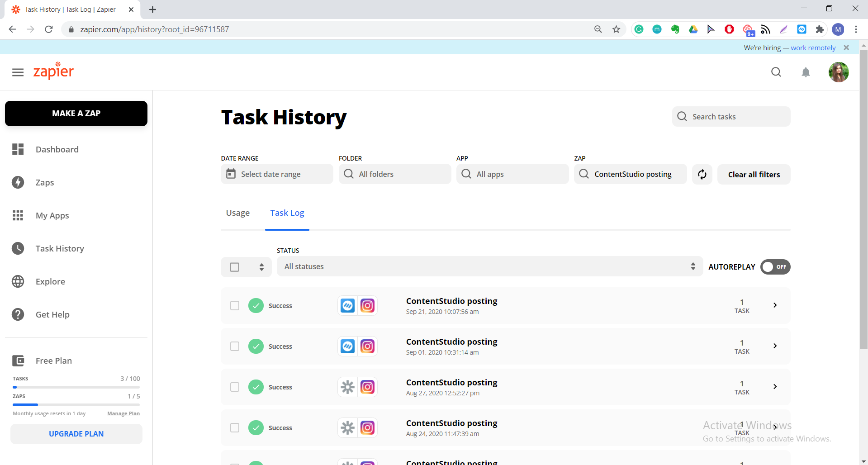Click the Zapier logo
Image resolution: width=868 pixels, height=465 pixels.
pos(53,71)
